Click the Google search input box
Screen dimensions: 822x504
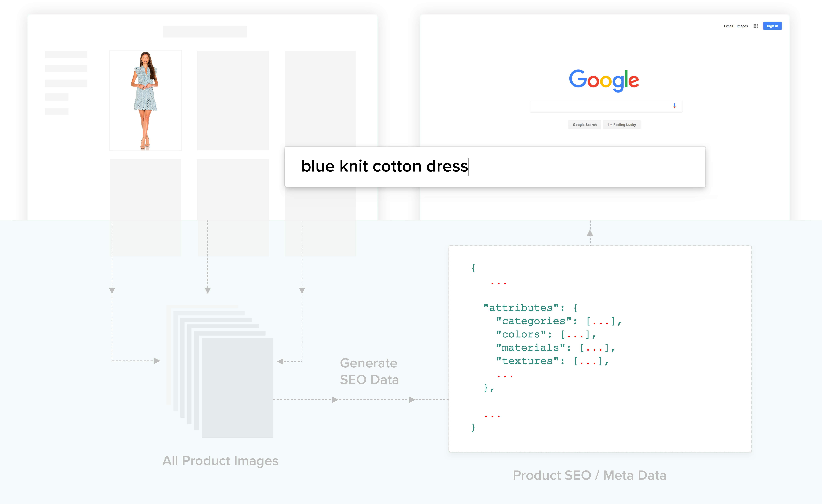click(600, 106)
